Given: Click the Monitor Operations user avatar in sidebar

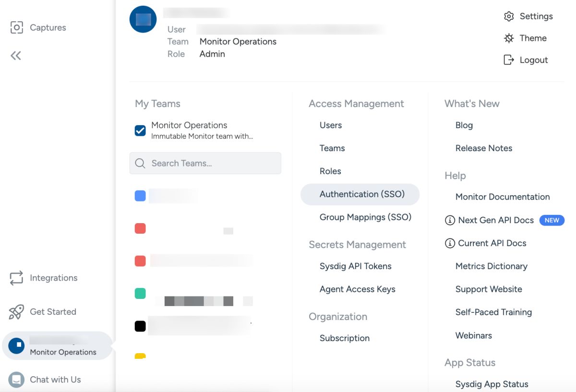Looking at the screenshot, I should click(16, 345).
